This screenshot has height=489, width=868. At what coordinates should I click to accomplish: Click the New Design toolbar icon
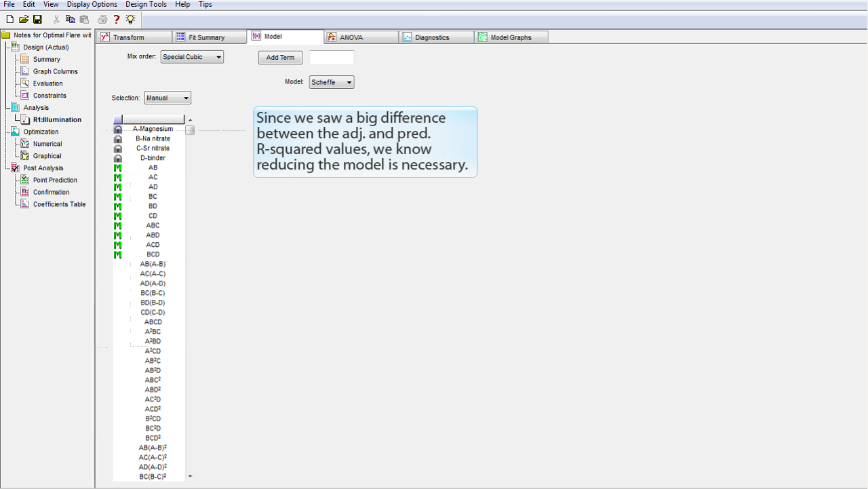[9, 20]
